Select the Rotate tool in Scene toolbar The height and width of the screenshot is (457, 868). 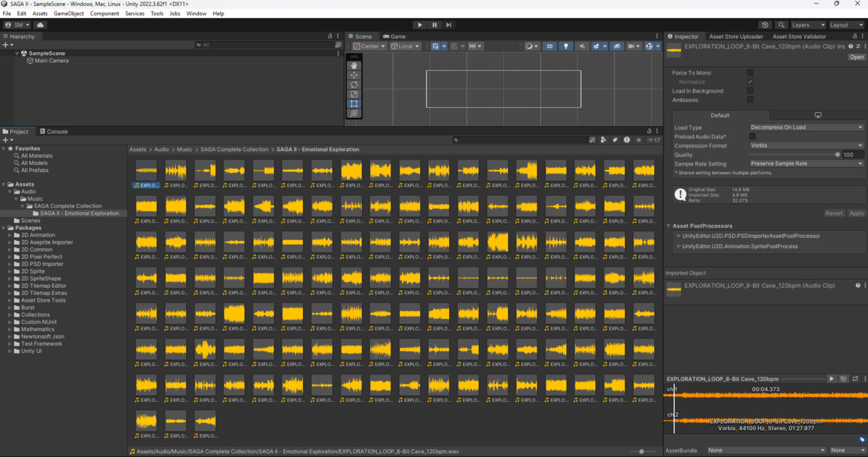click(354, 85)
